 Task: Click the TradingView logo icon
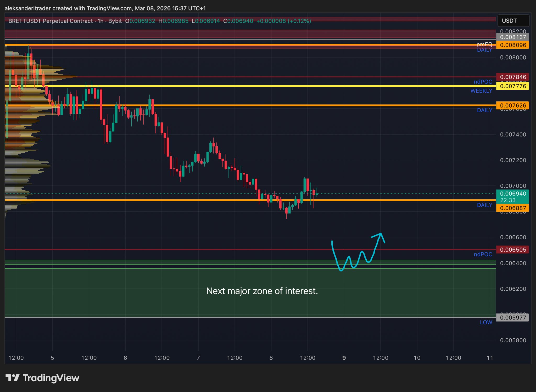coord(12,378)
